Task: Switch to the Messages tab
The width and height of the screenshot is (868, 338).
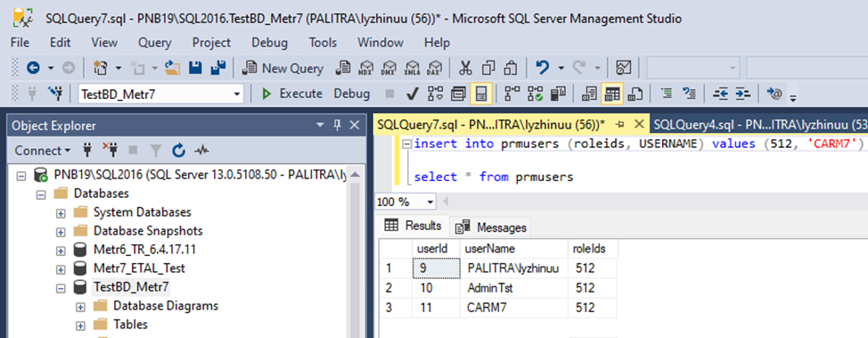Action: 491,227
